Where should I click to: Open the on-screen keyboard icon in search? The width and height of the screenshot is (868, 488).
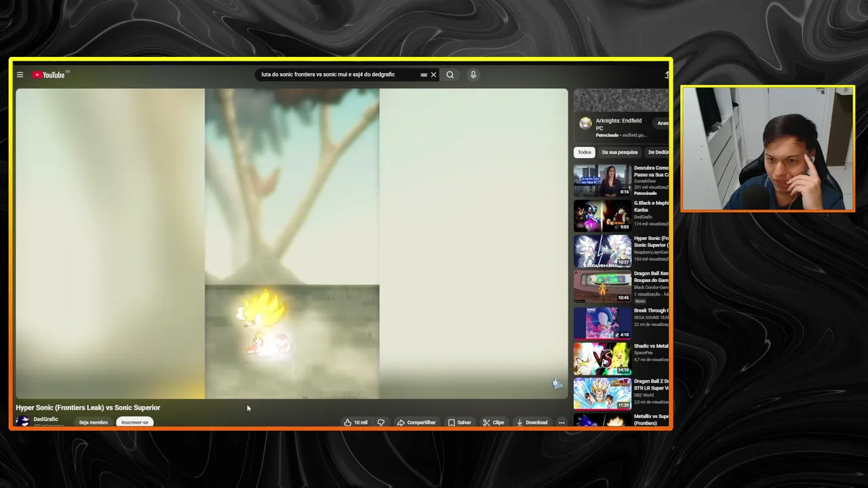424,75
